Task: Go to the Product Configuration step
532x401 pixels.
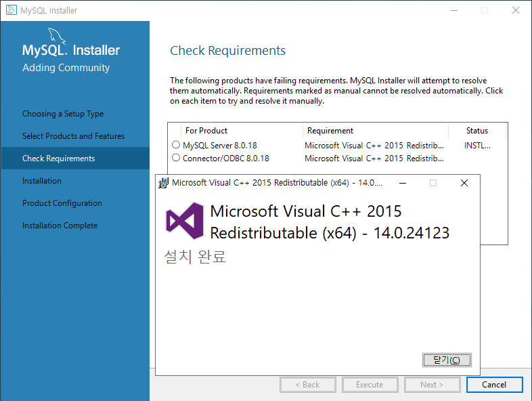Action: tap(62, 203)
